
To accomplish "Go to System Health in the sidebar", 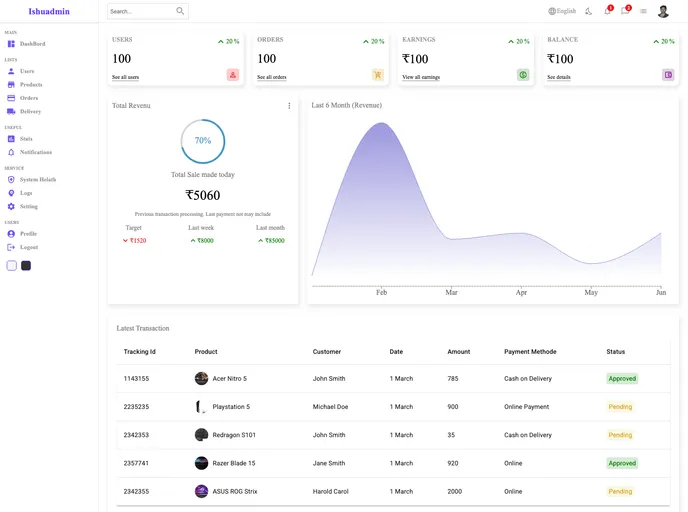I will click(37, 179).
